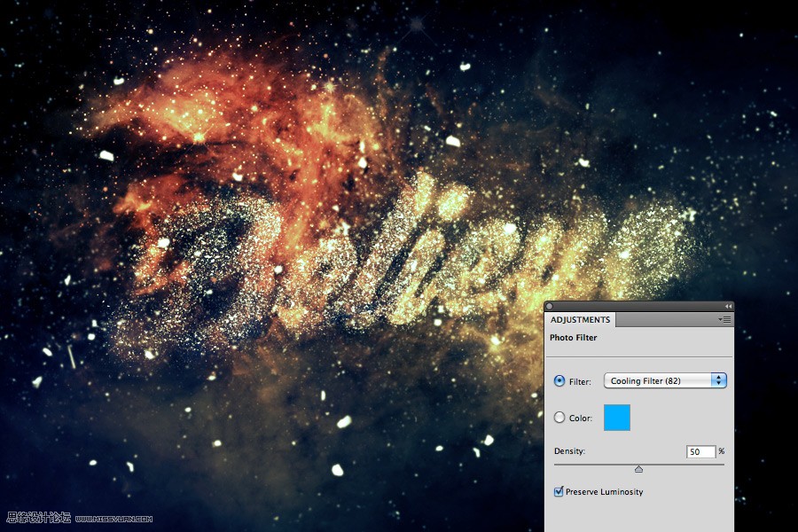Switch to the ADJUSTMENTS tab

(579, 319)
